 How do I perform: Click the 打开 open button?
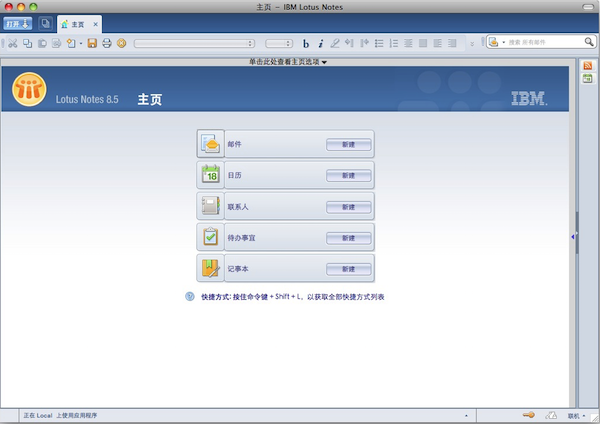[x=18, y=24]
